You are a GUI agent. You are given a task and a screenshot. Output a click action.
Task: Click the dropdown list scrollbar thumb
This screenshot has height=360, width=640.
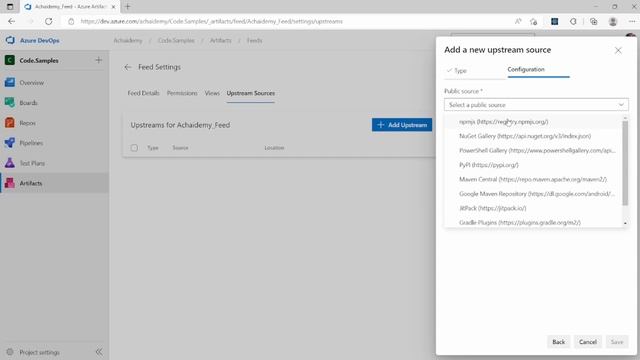(625, 163)
